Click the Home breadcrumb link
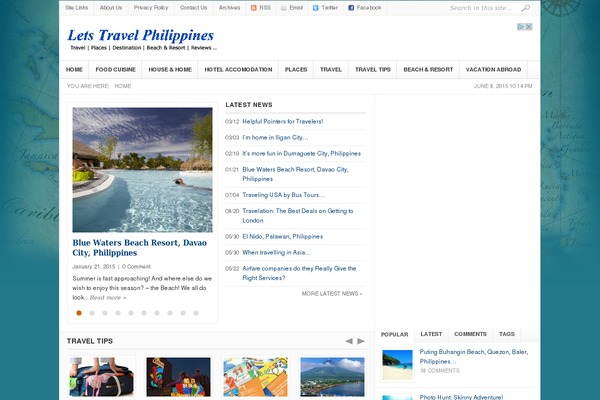Screen dimensions: 600x400 click(123, 86)
